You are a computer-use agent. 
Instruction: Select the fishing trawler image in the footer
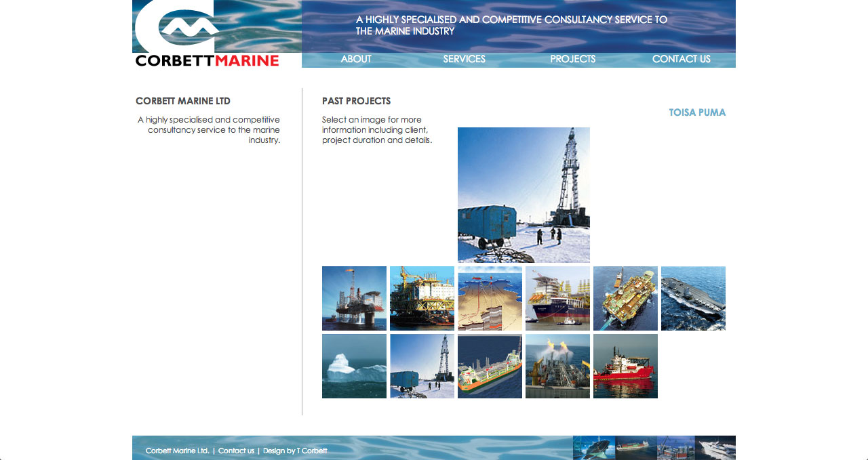point(593,448)
